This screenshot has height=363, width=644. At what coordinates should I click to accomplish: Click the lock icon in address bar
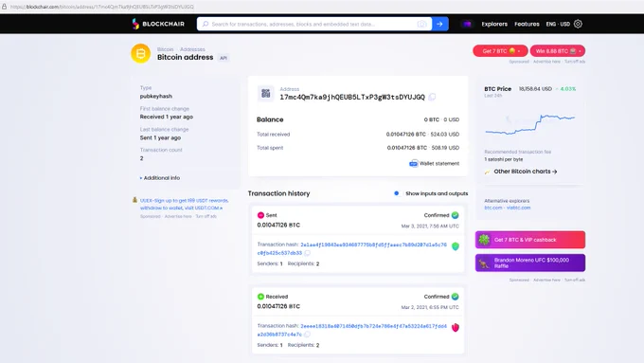4,7
